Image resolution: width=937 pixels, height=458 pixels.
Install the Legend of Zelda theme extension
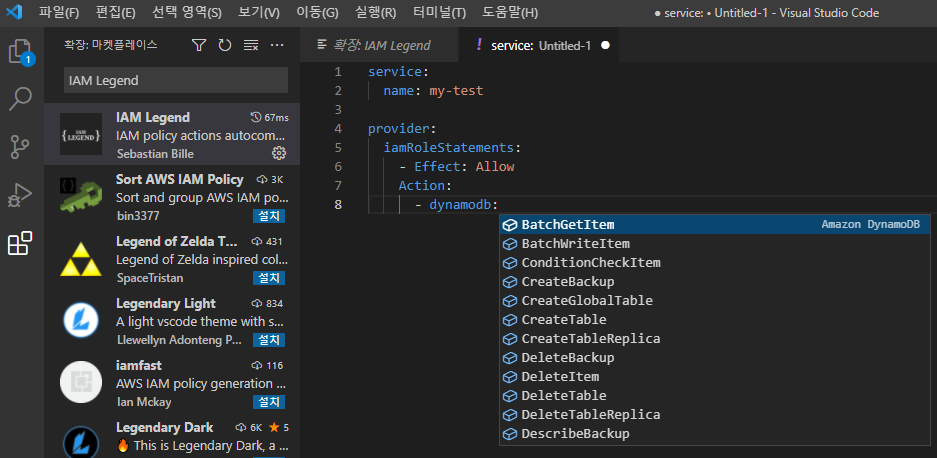pos(269,278)
